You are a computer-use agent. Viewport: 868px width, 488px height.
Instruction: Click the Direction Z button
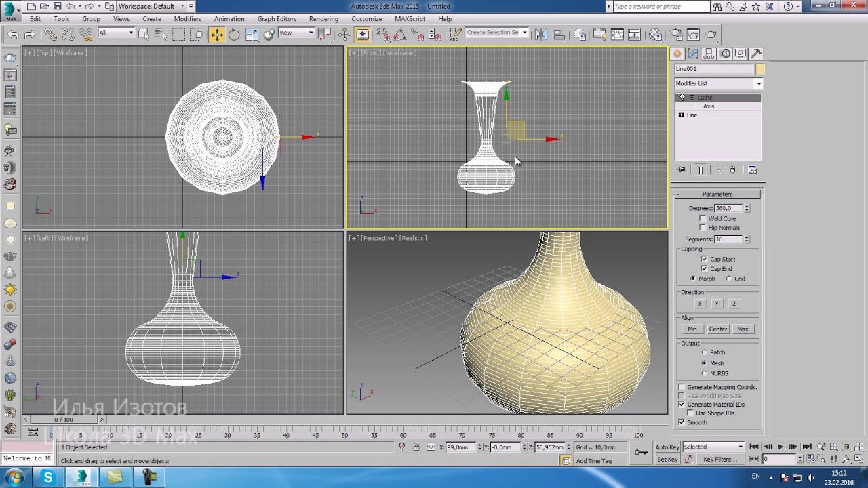point(734,304)
